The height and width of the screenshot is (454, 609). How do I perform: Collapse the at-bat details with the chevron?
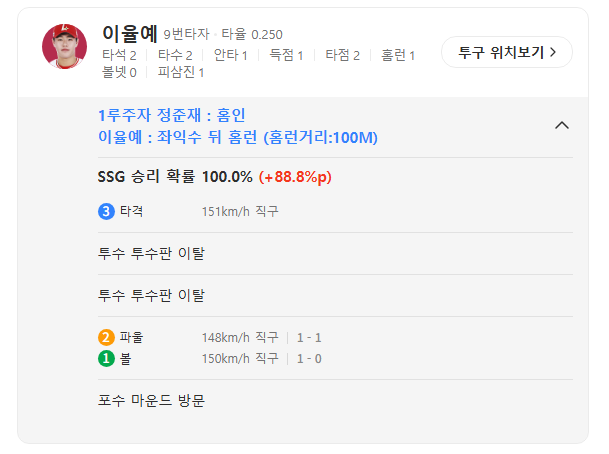(561, 125)
